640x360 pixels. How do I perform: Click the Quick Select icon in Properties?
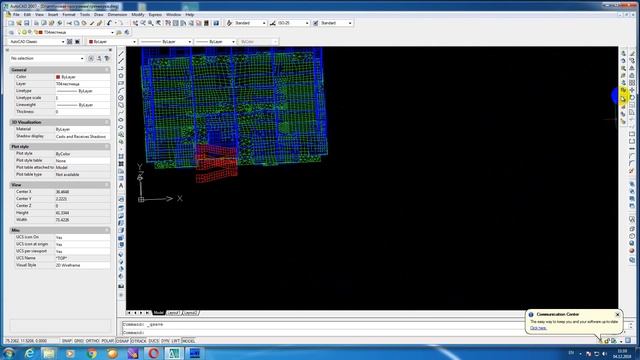coord(107,58)
